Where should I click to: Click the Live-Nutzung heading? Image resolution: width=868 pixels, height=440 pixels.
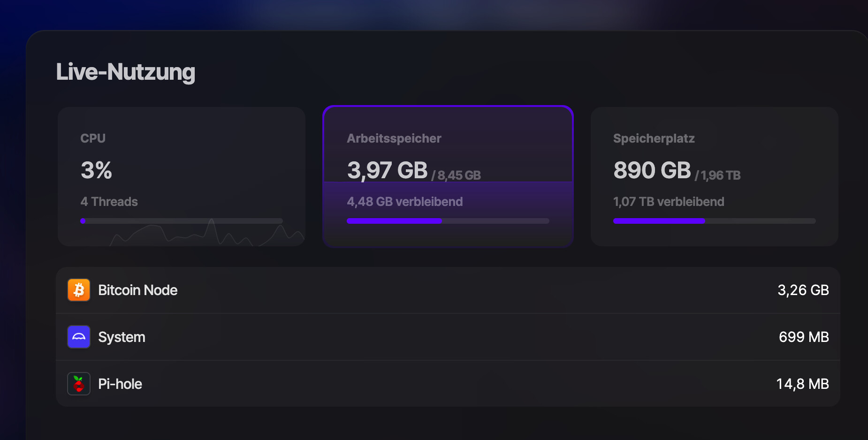(125, 72)
